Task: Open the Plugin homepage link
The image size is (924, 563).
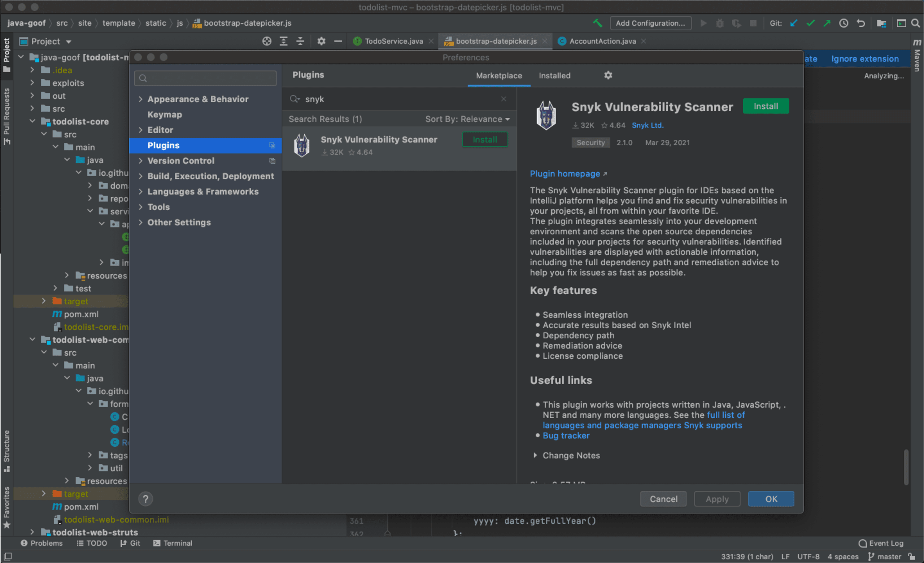Action: pos(568,174)
